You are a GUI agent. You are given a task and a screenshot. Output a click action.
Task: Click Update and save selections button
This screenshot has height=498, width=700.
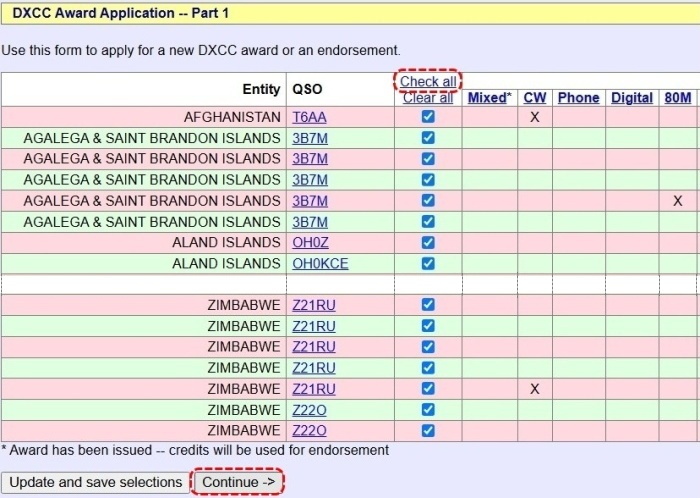(x=96, y=482)
